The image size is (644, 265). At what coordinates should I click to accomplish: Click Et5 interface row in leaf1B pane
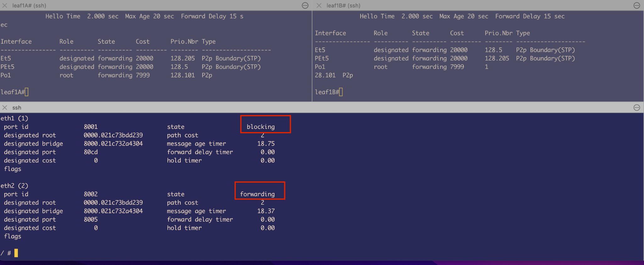445,50
